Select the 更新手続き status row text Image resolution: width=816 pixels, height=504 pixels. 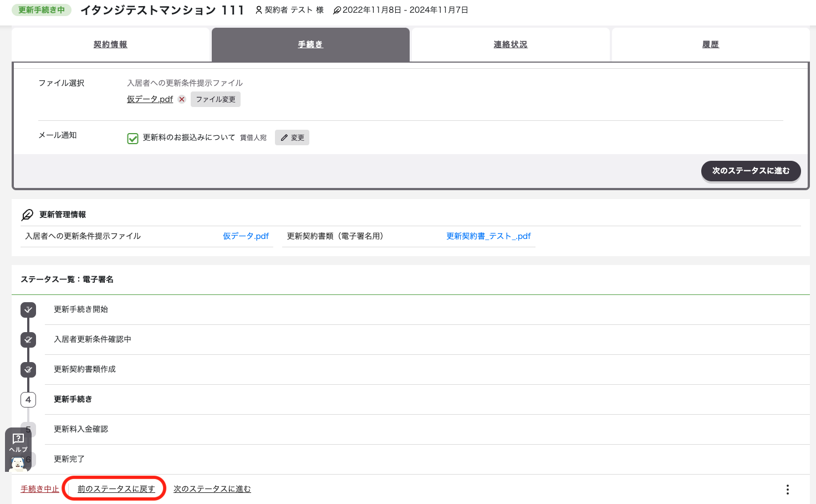(x=73, y=399)
